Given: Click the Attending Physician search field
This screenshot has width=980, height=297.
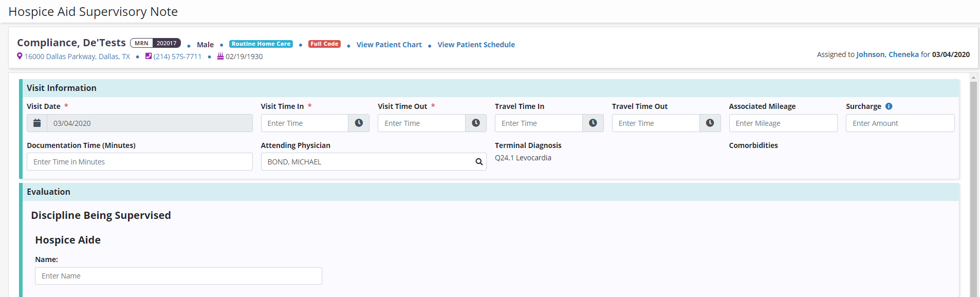Looking at the screenshot, I should click(x=367, y=162).
